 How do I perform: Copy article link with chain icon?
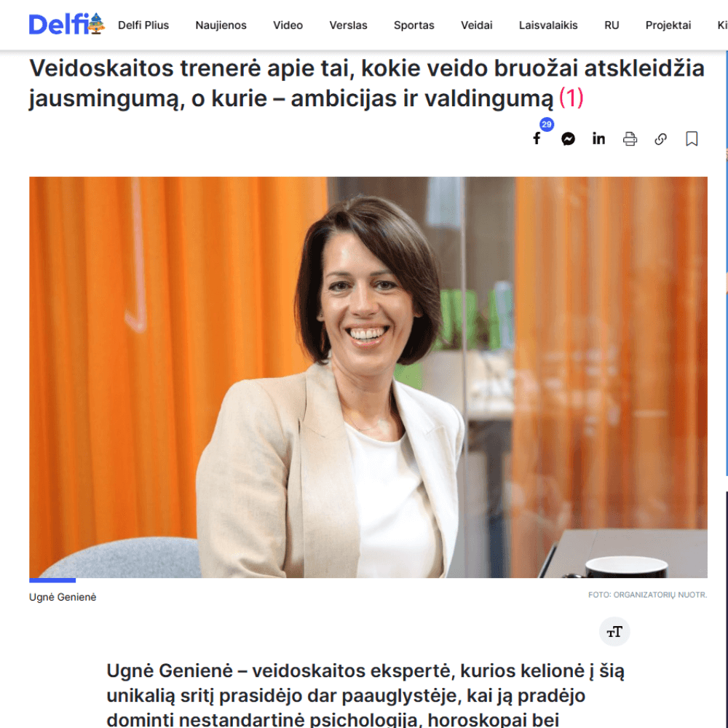click(x=661, y=139)
